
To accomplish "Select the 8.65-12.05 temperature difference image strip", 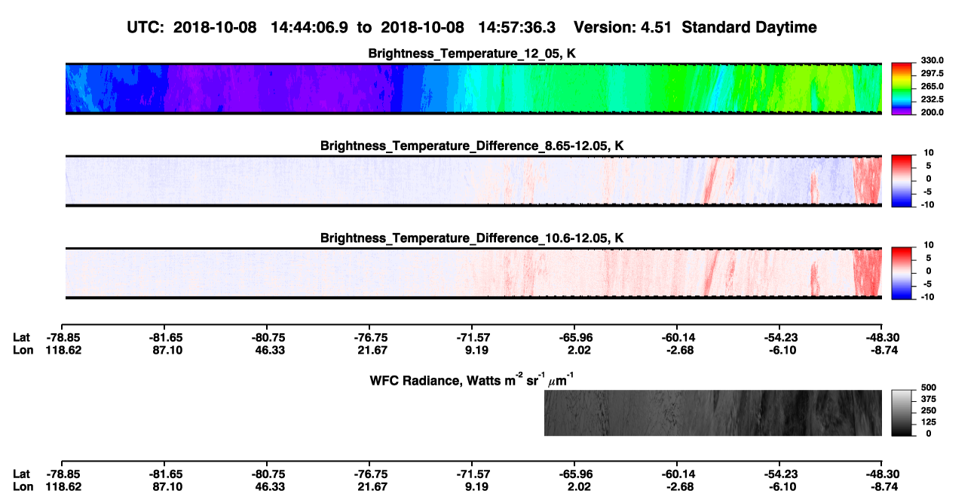I will pos(474,180).
